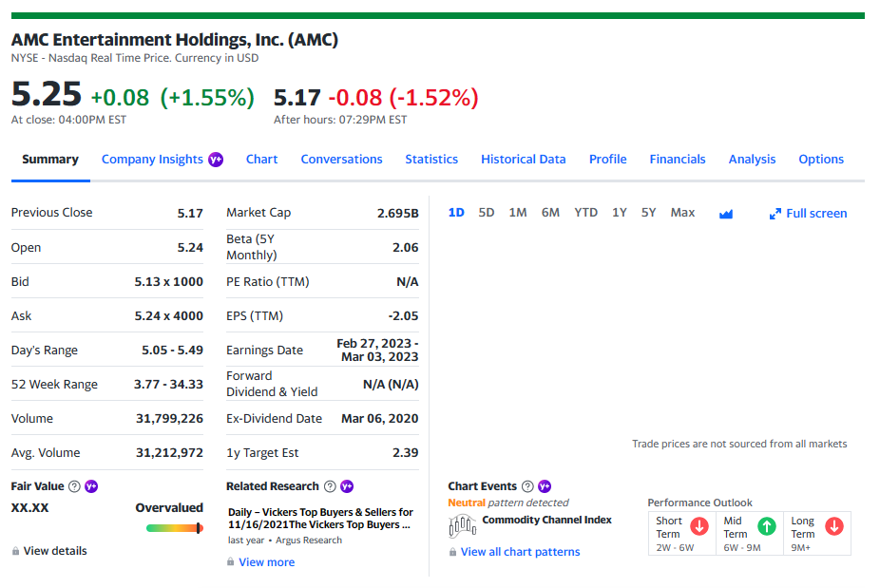Switch to the Chart tab
The image size is (880, 588).
(x=262, y=160)
